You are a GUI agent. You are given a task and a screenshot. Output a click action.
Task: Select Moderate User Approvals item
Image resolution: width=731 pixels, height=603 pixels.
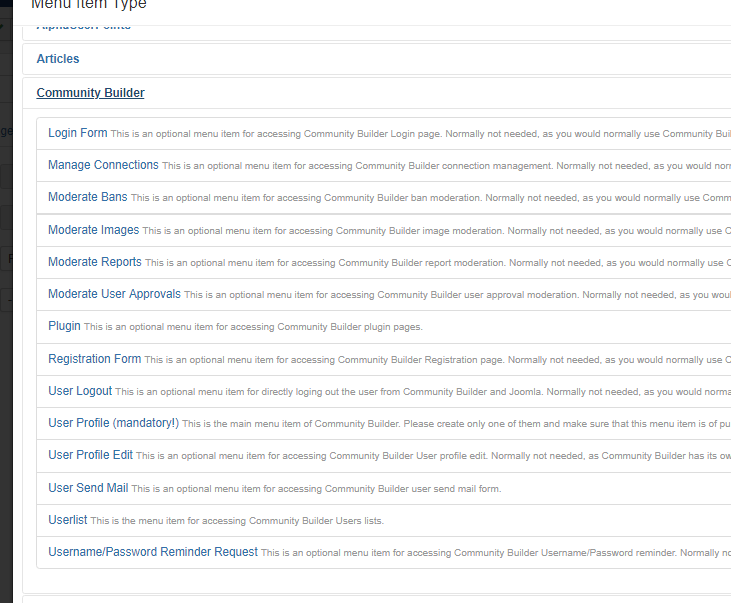point(114,294)
